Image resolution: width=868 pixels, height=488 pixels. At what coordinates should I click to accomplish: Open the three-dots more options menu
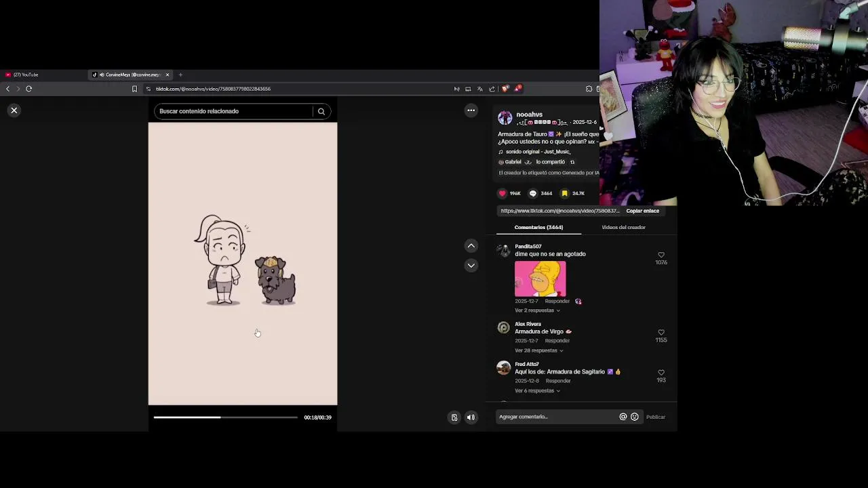[471, 110]
